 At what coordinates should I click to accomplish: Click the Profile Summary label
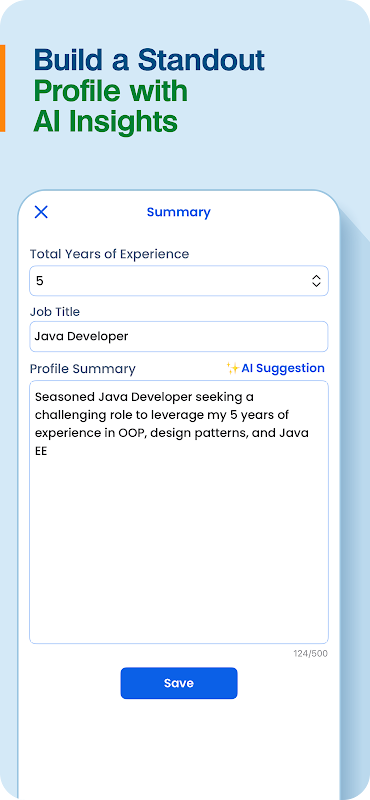[83, 369]
